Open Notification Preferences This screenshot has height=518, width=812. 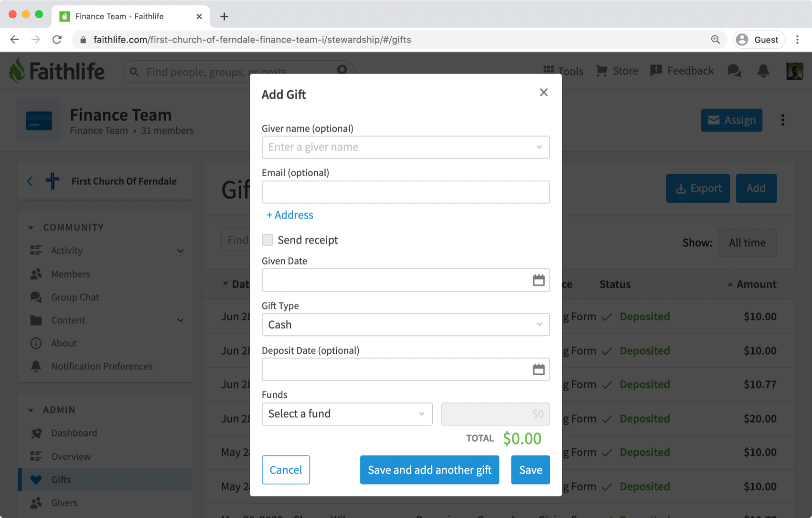102,366
